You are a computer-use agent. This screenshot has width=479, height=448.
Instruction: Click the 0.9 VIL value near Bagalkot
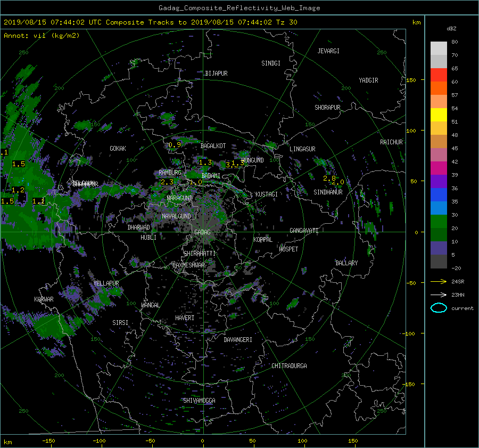175,145
